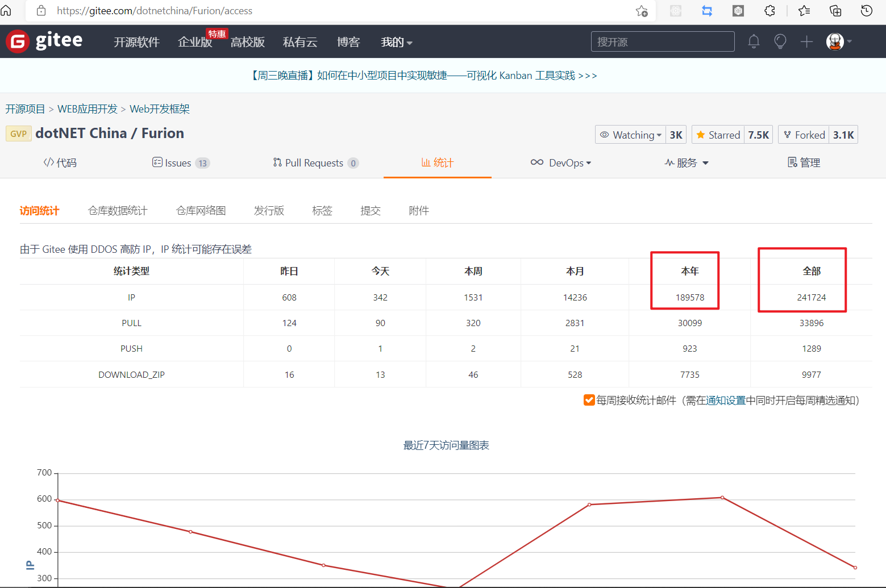Go to Web开发框架 breadcrumb
Image resolution: width=886 pixels, height=588 pixels.
click(160, 109)
